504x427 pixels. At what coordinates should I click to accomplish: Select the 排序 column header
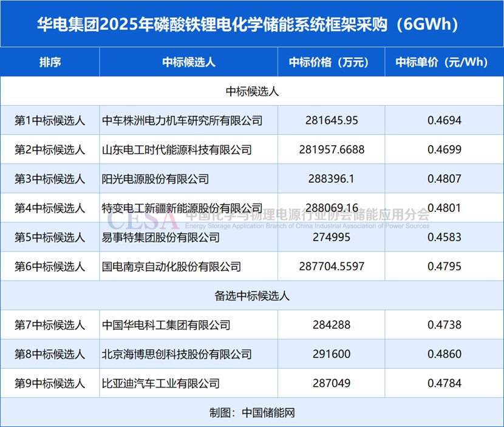(50, 62)
